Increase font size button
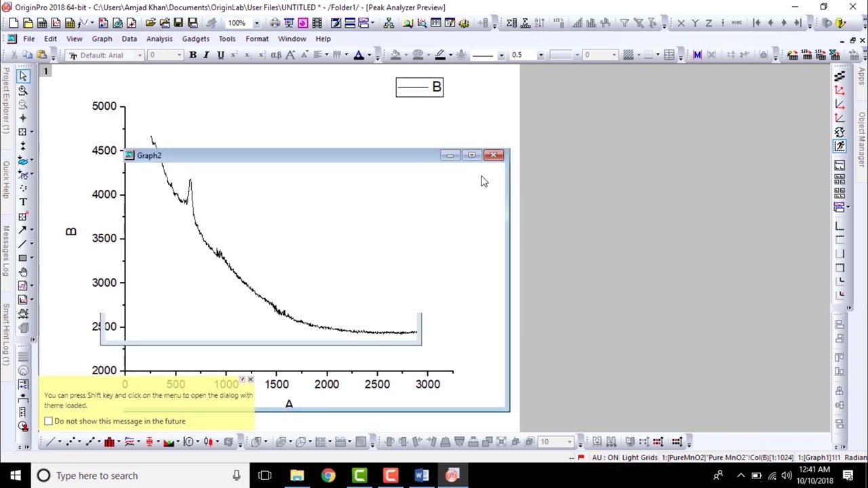Image resolution: width=868 pixels, height=488 pixels. pos(290,55)
